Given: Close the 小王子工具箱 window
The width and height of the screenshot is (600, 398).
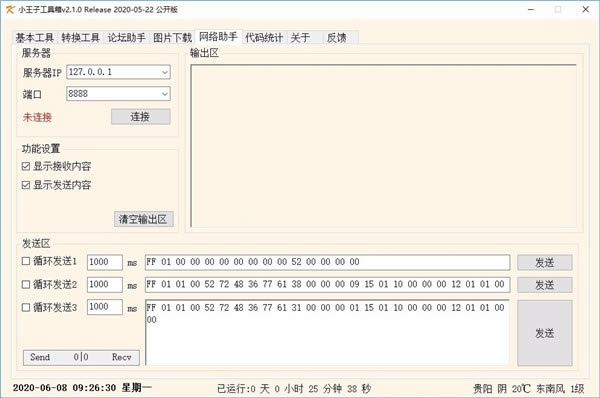Looking at the screenshot, I should (585, 10).
